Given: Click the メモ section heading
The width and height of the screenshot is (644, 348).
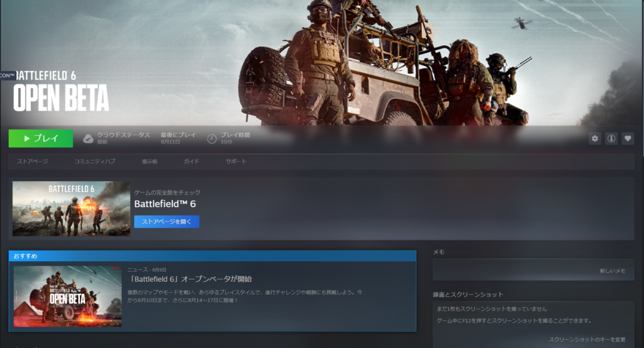Looking at the screenshot, I should [438, 252].
